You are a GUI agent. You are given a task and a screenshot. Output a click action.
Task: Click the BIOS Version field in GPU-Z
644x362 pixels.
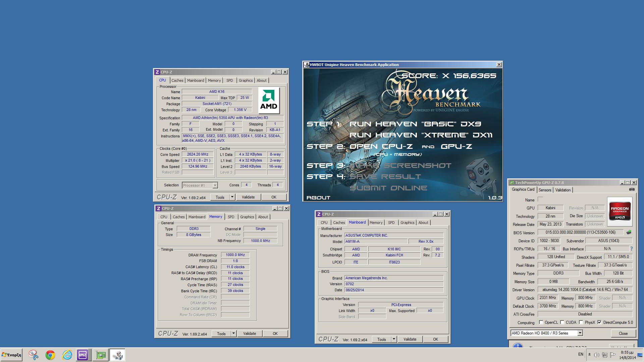tap(581, 232)
